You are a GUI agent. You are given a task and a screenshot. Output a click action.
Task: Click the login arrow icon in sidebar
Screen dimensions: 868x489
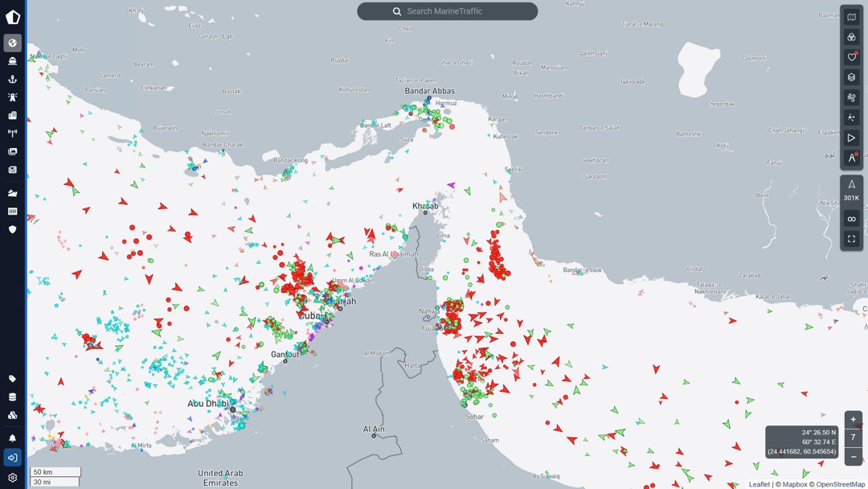pos(13,458)
